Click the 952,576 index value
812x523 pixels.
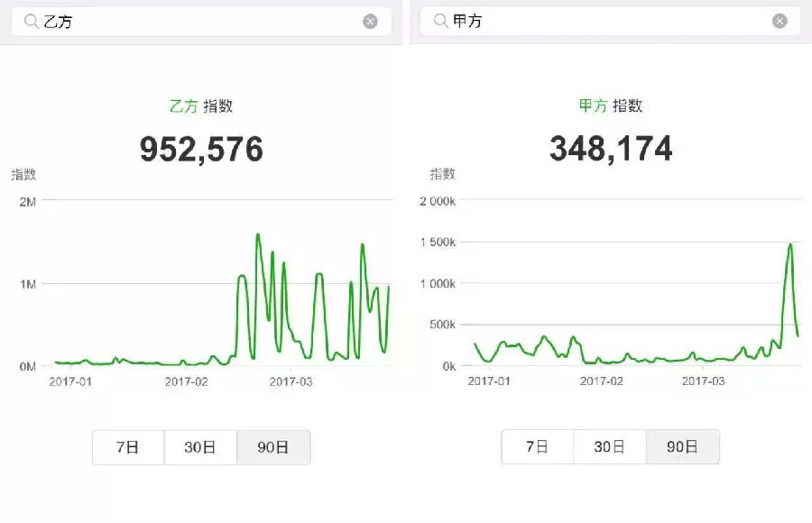pyautogui.click(x=201, y=149)
